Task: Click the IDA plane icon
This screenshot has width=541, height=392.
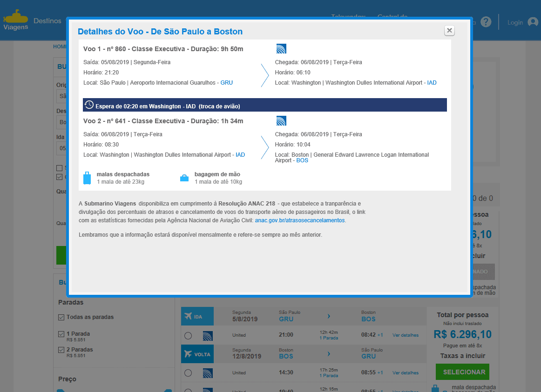Action: (188, 316)
